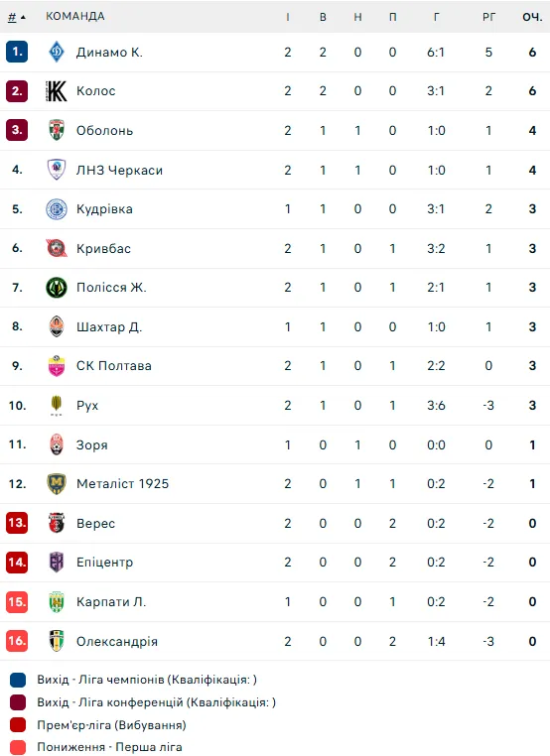This screenshot has height=756, width=550.
Task: Click the Колос club crest icon
Action: (57, 91)
